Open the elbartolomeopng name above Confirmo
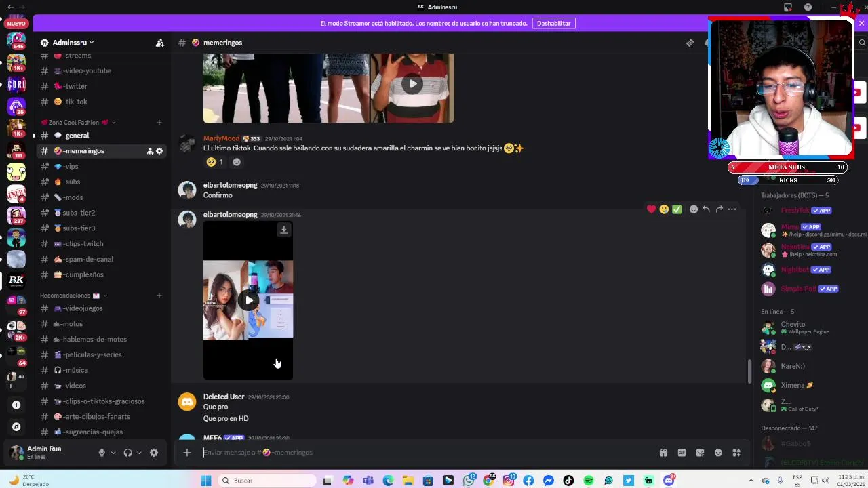This screenshot has width=868, height=488. pyautogui.click(x=231, y=185)
